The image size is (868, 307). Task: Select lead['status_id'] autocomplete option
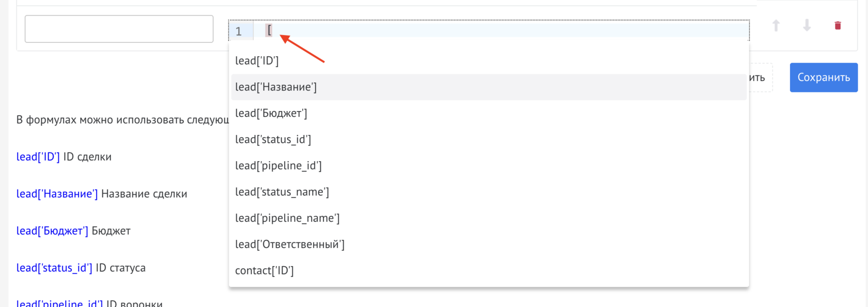pyautogui.click(x=273, y=140)
